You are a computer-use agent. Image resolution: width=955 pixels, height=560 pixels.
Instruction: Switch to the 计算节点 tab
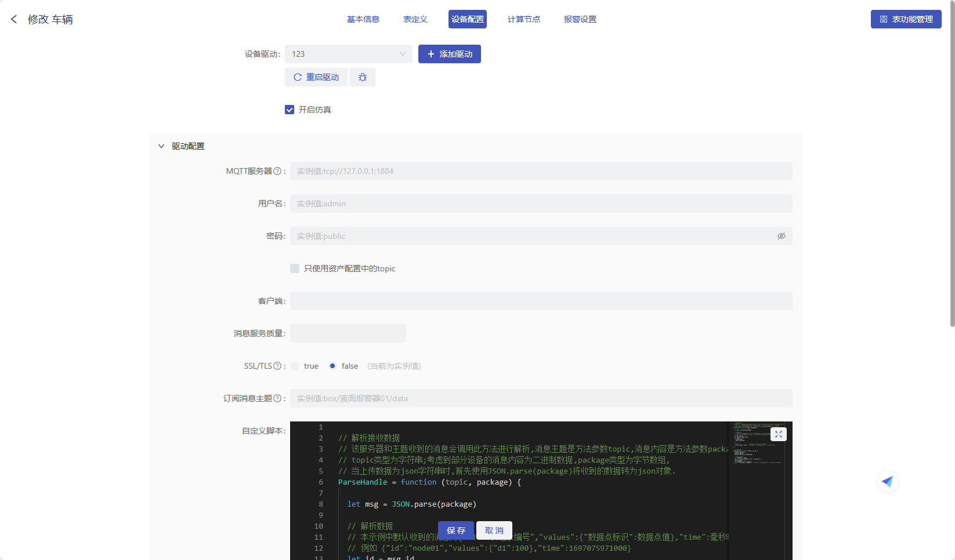[524, 19]
